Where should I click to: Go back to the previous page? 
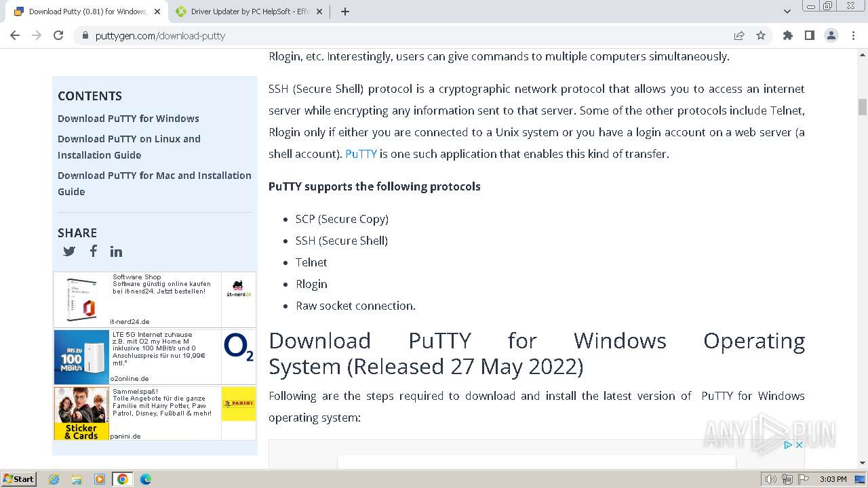(15, 35)
